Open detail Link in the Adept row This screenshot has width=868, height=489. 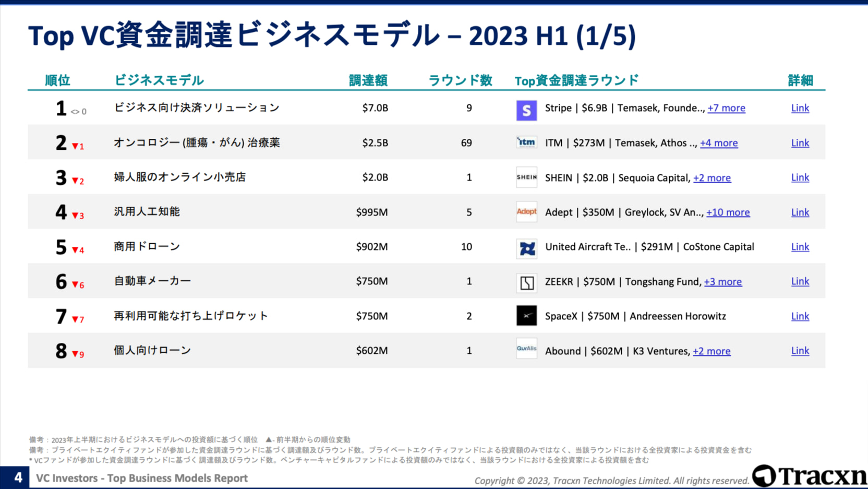(800, 212)
